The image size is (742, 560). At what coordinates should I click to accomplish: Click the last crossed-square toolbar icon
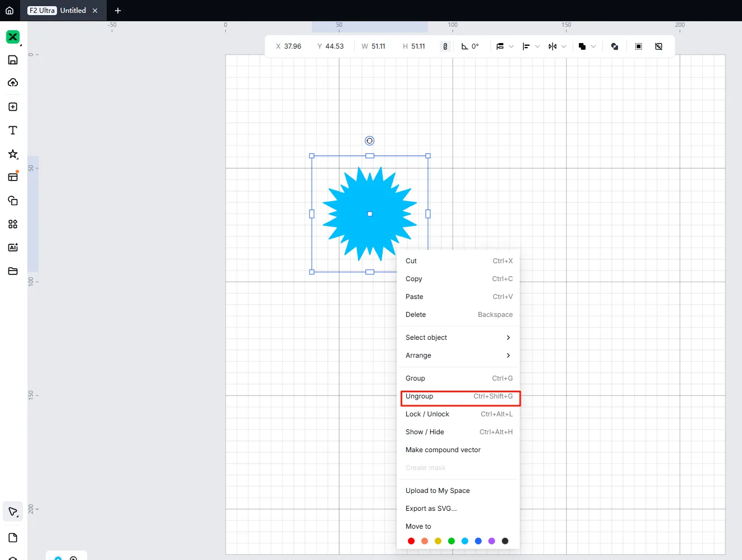click(659, 46)
